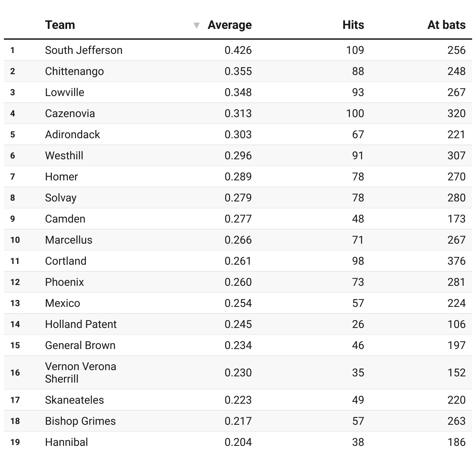Select the Chittenango team name

click(75, 71)
